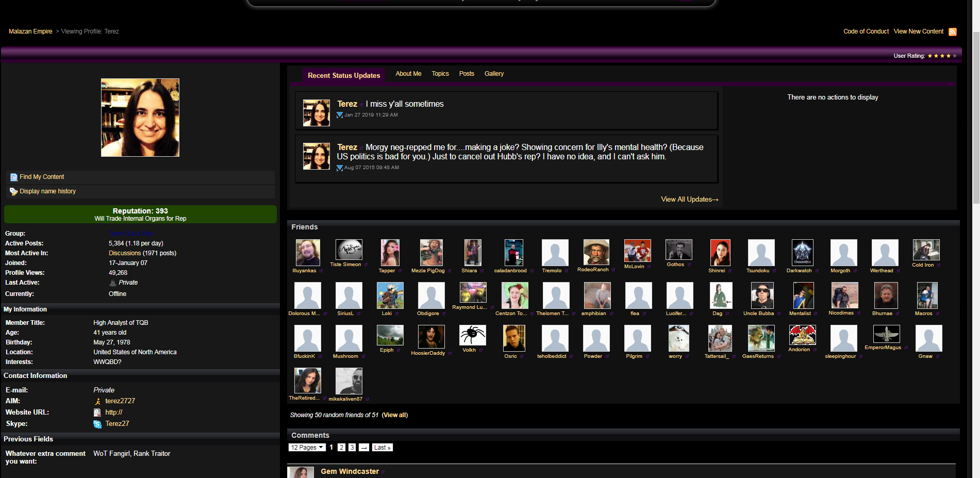
Task: Switch to the Posts tab
Action: coord(467,74)
